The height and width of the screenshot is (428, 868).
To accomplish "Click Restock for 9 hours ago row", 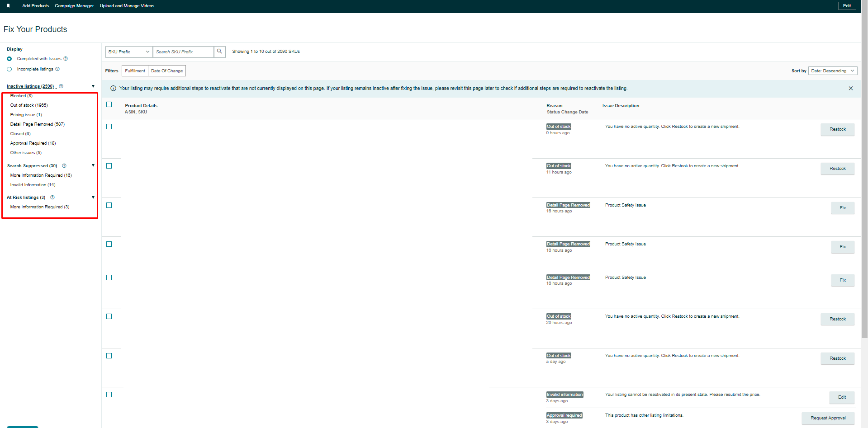I will pyautogui.click(x=838, y=129).
